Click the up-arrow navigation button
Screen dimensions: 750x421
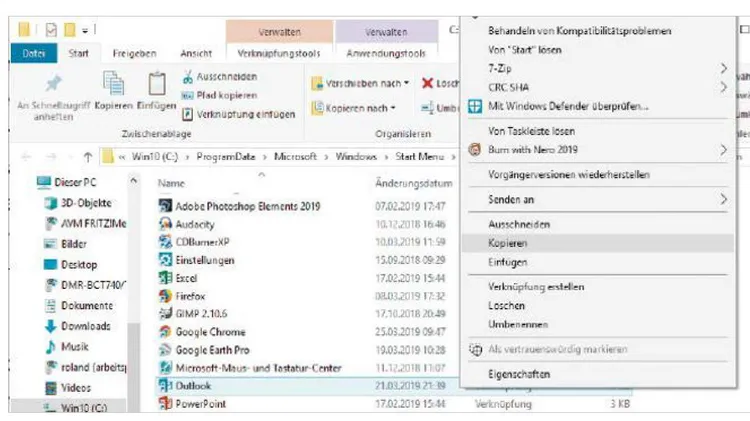88,156
